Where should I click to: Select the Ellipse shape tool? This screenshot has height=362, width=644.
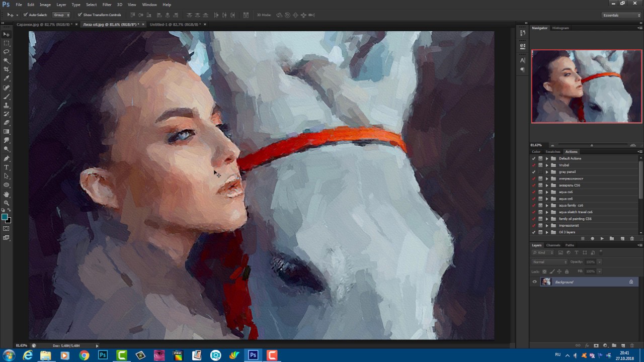[x=7, y=185]
